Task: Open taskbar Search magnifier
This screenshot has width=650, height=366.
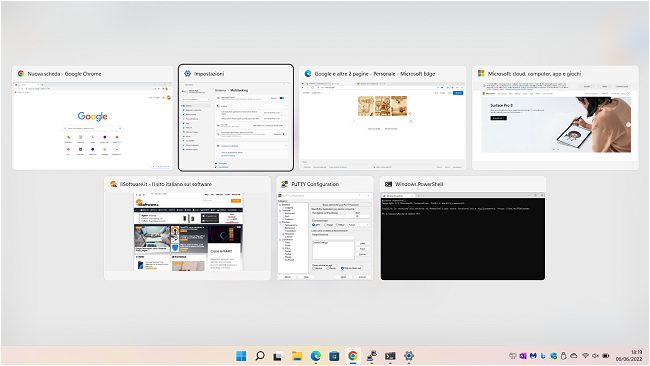Action: tap(260, 356)
